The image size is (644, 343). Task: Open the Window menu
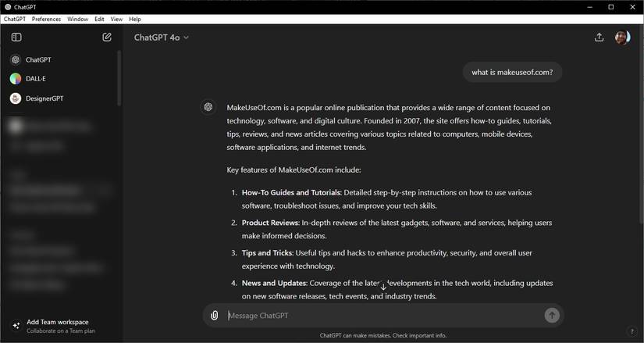[77, 19]
